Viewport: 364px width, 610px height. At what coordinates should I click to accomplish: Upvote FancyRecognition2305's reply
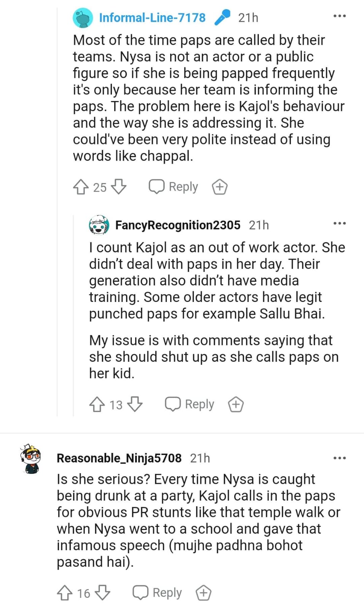pyautogui.click(x=97, y=405)
